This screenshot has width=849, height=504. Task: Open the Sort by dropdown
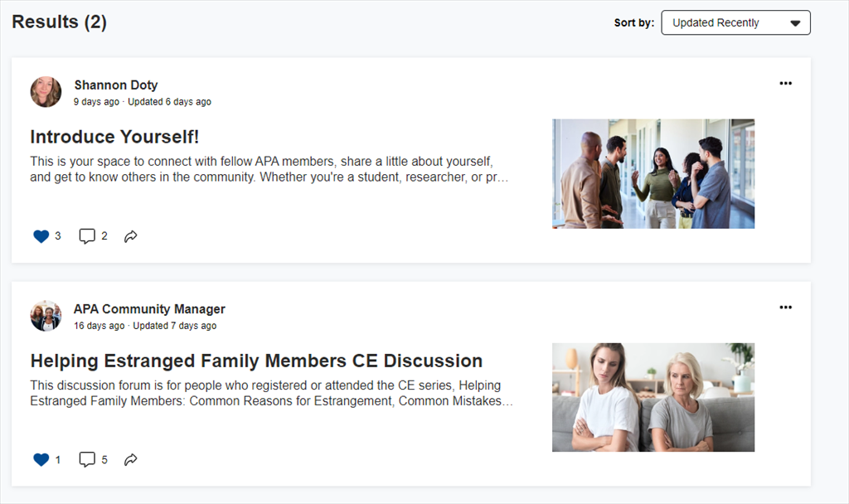tap(735, 22)
